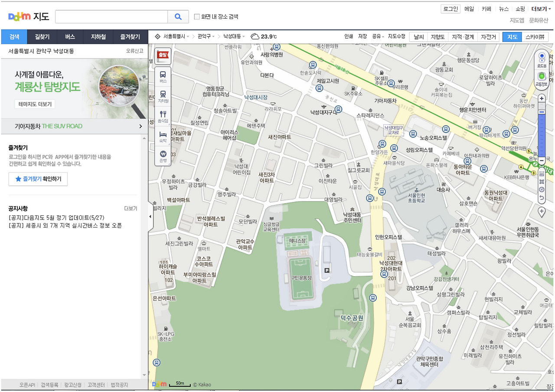Toggle the 자전거 bicycle overlay
The image size is (555, 392).
489,37
